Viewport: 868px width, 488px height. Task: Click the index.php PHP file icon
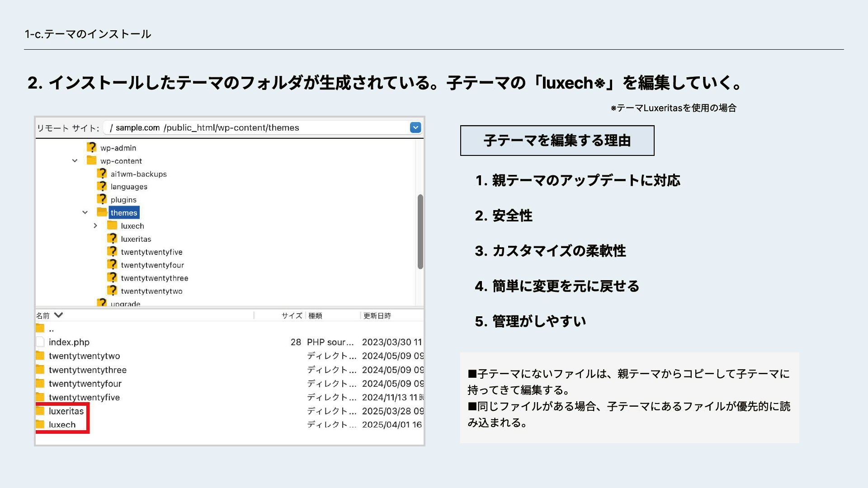(41, 342)
